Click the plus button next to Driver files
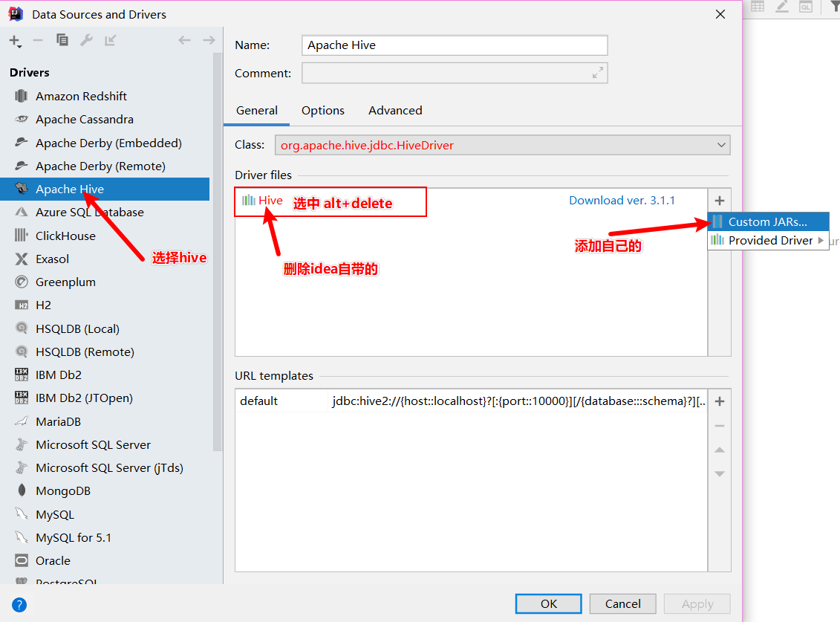840x622 pixels. (x=719, y=200)
